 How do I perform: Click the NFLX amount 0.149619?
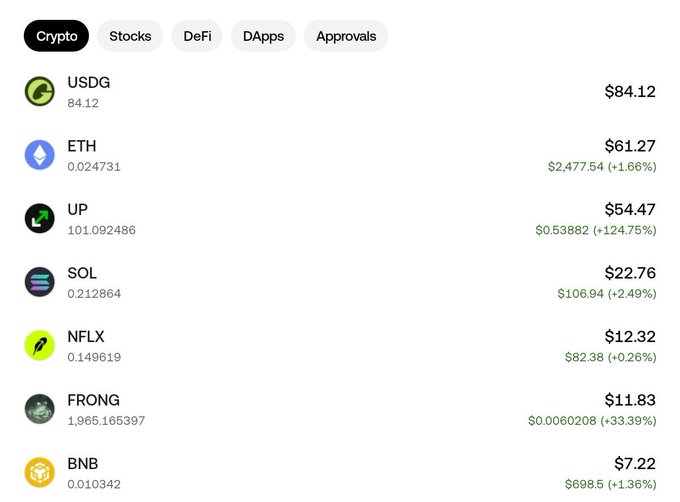pos(94,357)
